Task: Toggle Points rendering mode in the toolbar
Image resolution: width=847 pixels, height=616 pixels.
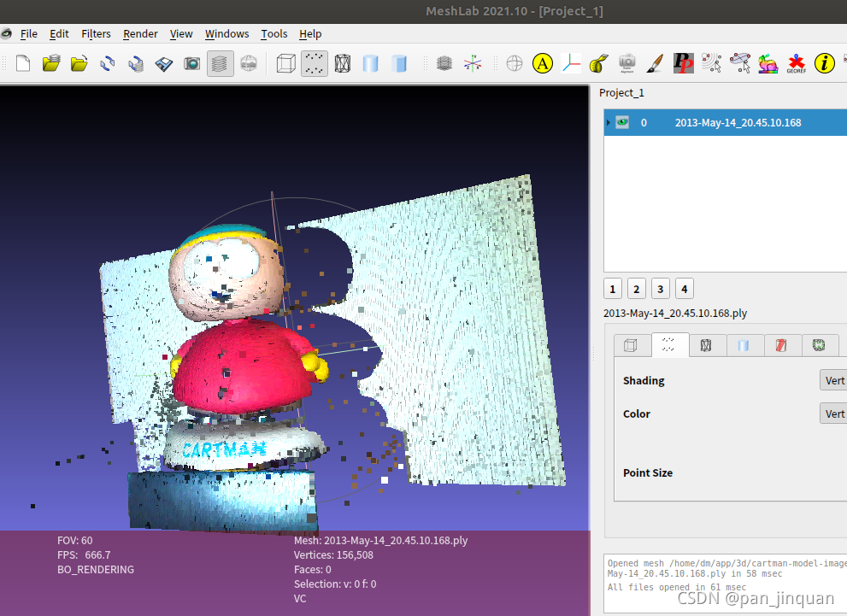Action: (315, 64)
